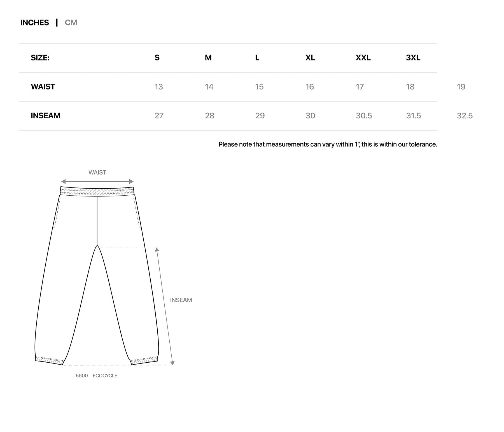This screenshot has width=504, height=432.
Task: Click inseam value 30.5 in the table
Action: click(364, 116)
